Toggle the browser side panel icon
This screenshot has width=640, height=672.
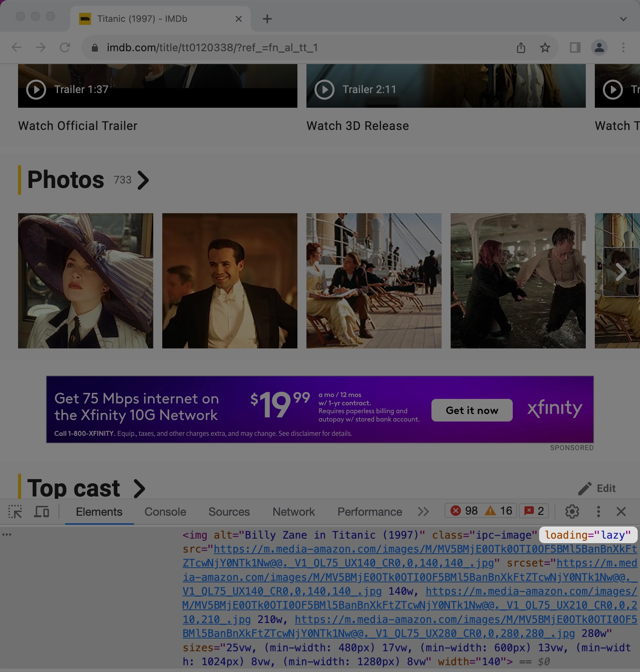point(575,47)
